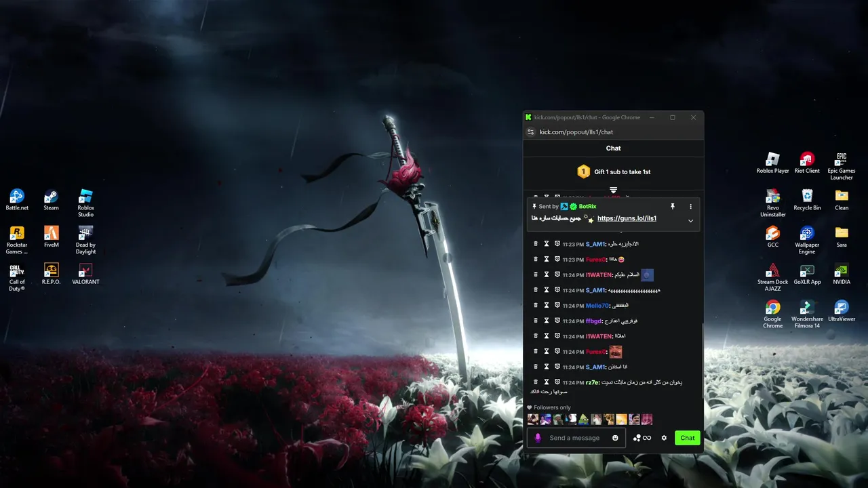Select Riot Client desktop icon
868x488 pixels.
[x=807, y=163]
